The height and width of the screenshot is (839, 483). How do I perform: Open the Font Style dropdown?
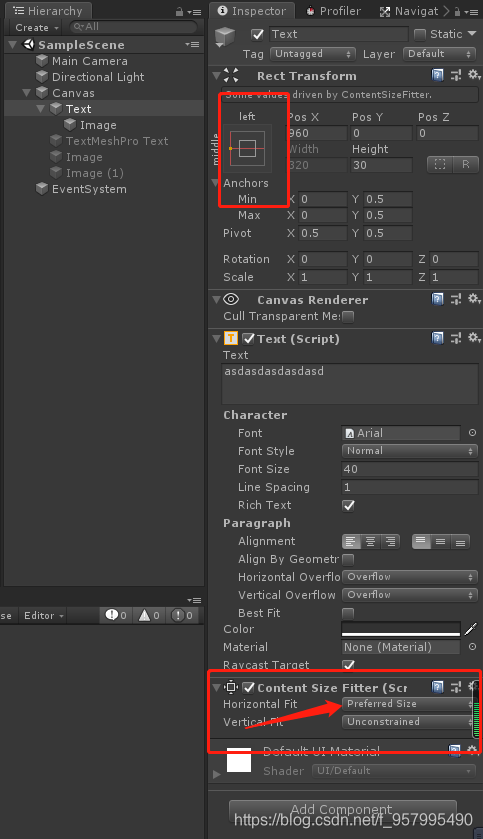pyautogui.click(x=410, y=451)
